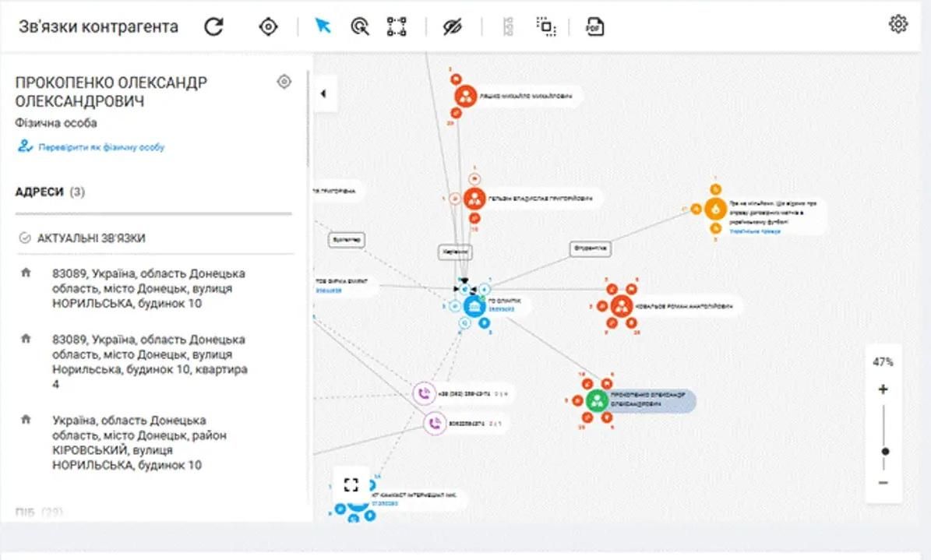Enter fullscreen mode for the graph
The image size is (931, 560).
click(351, 485)
